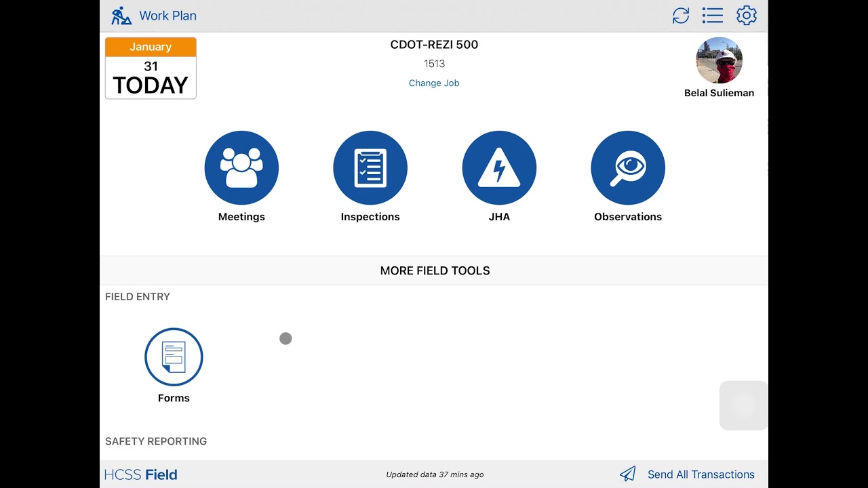Tap the HCSS Field logo

pos(141,474)
